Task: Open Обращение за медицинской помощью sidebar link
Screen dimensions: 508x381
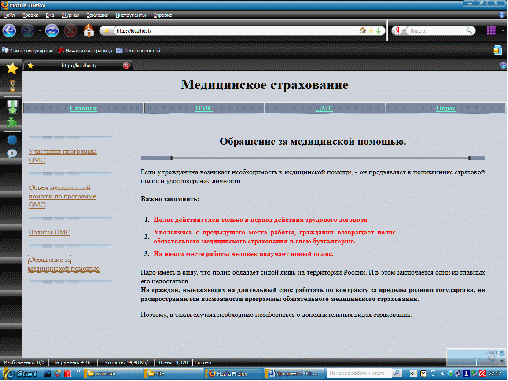Action: pos(64,264)
